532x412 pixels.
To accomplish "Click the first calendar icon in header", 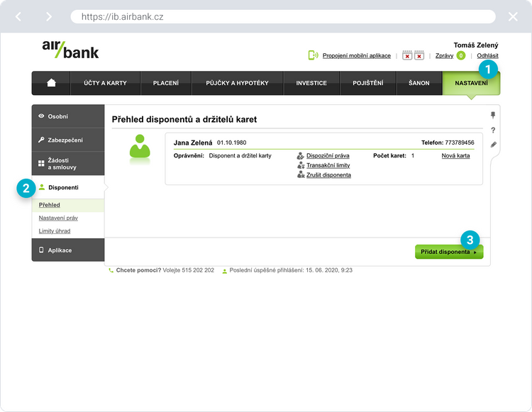I will [x=407, y=55].
